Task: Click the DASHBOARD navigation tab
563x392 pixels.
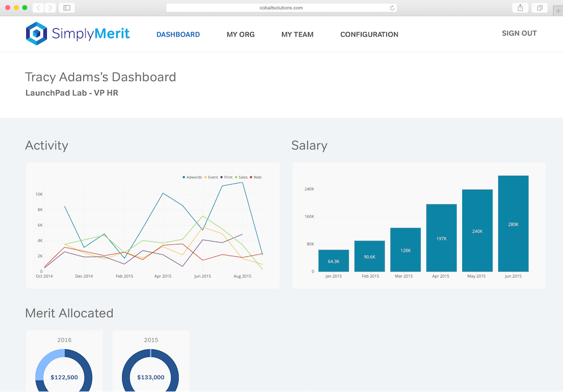Action: pyautogui.click(x=178, y=34)
